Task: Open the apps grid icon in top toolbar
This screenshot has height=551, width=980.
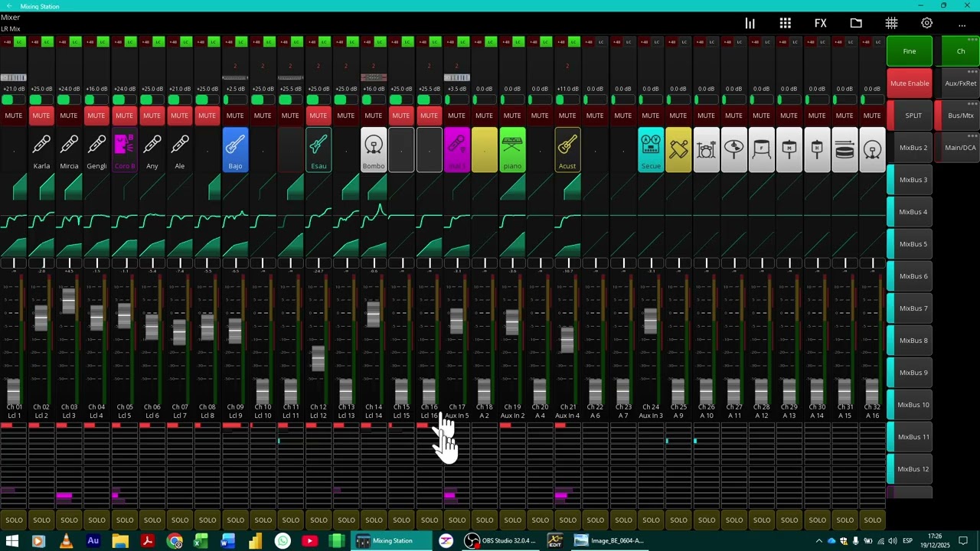Action: [786, 23]
